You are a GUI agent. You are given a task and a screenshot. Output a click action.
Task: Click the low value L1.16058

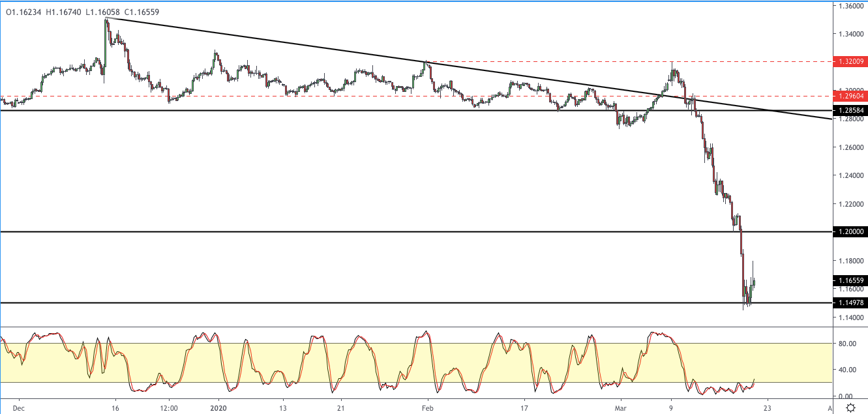point(104,12)
